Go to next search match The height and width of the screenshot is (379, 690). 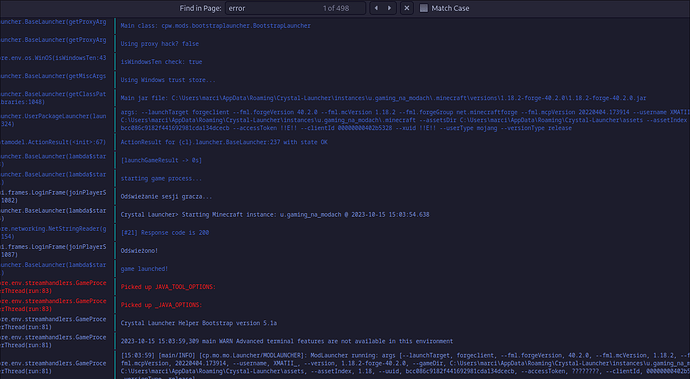pos(389,8)
